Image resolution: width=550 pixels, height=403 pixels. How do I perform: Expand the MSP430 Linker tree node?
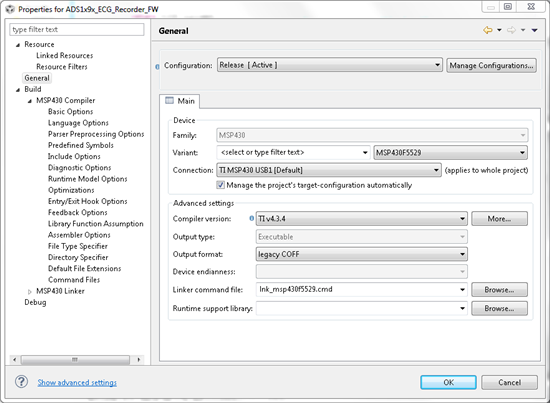click(30, 291)
